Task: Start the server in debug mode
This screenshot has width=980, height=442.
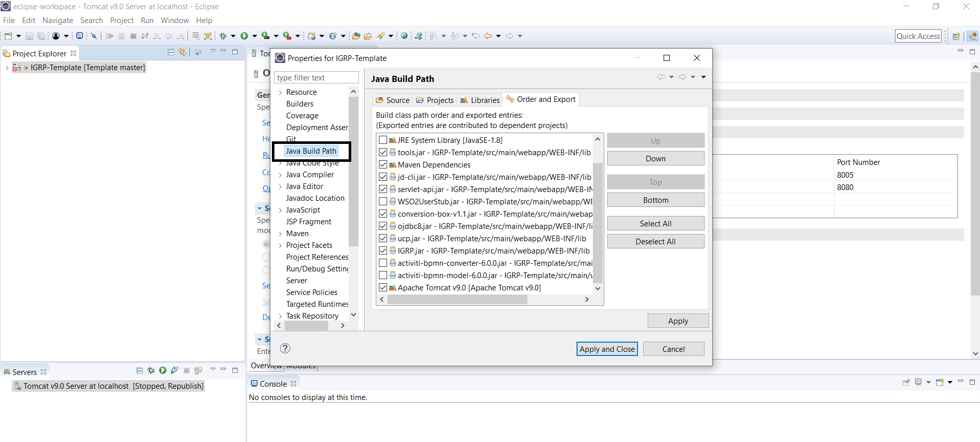Action: 151,370
